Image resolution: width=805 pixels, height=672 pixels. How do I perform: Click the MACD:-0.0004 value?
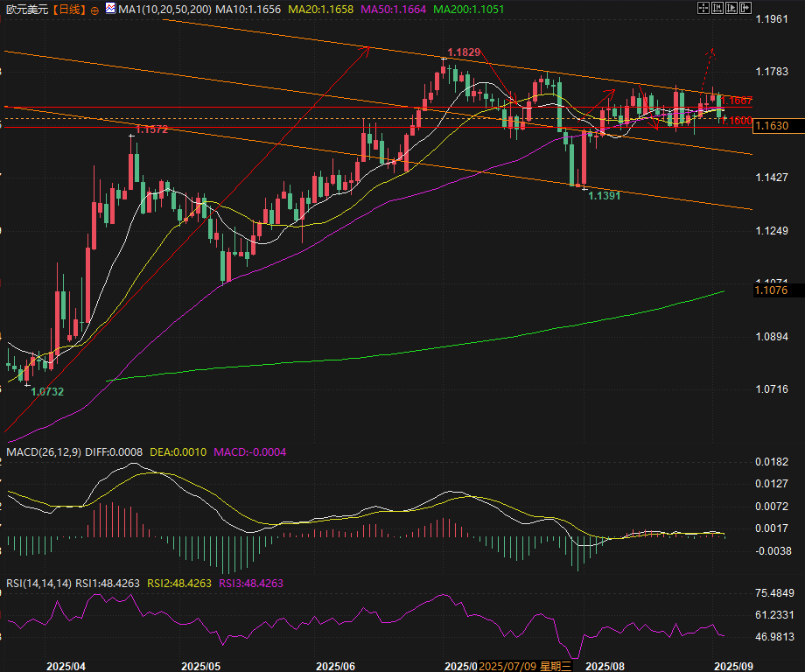[x=250, y=452]
